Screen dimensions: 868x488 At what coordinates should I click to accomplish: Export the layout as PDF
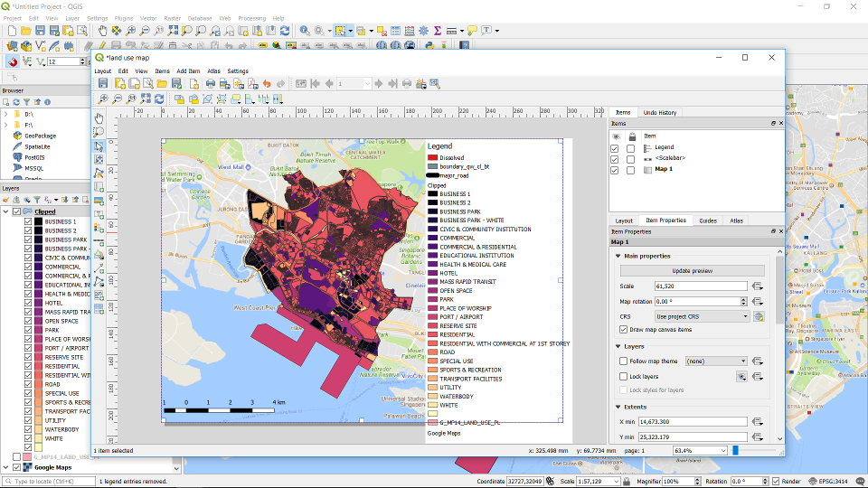pyautogui.click(x=252, y=84)
